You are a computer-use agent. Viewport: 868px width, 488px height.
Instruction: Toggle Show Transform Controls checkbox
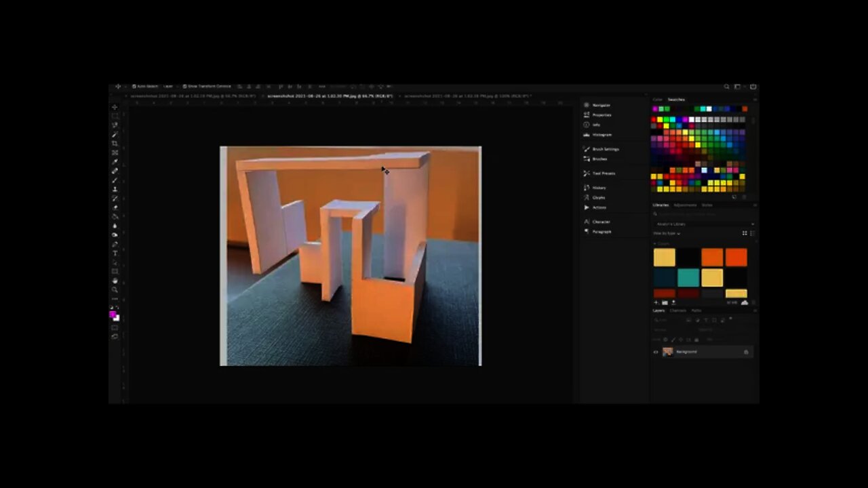point(184,87)
